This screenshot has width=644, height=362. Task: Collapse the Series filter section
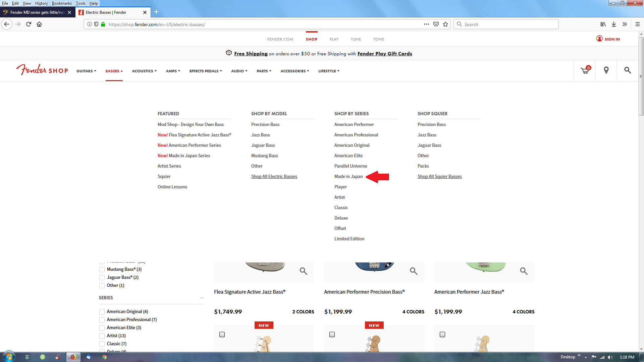202,298
